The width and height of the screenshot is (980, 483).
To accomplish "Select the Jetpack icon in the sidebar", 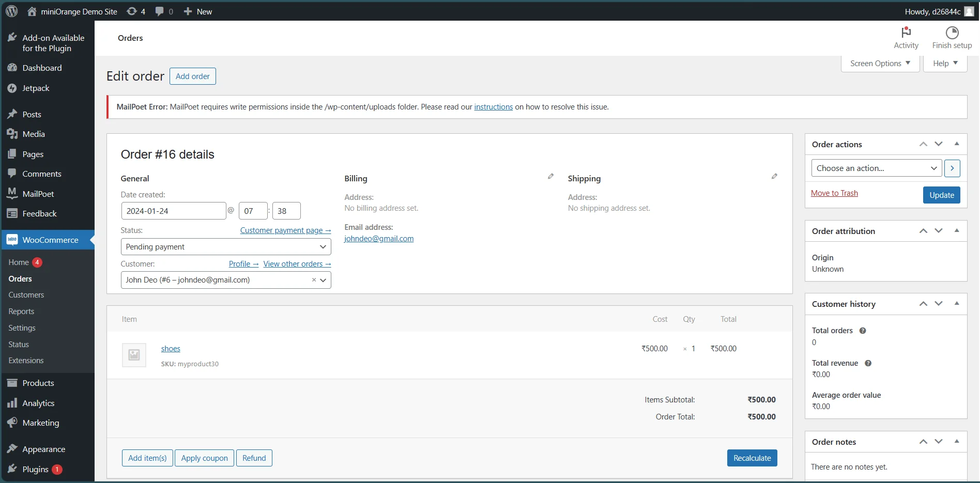I will point(12,88).
